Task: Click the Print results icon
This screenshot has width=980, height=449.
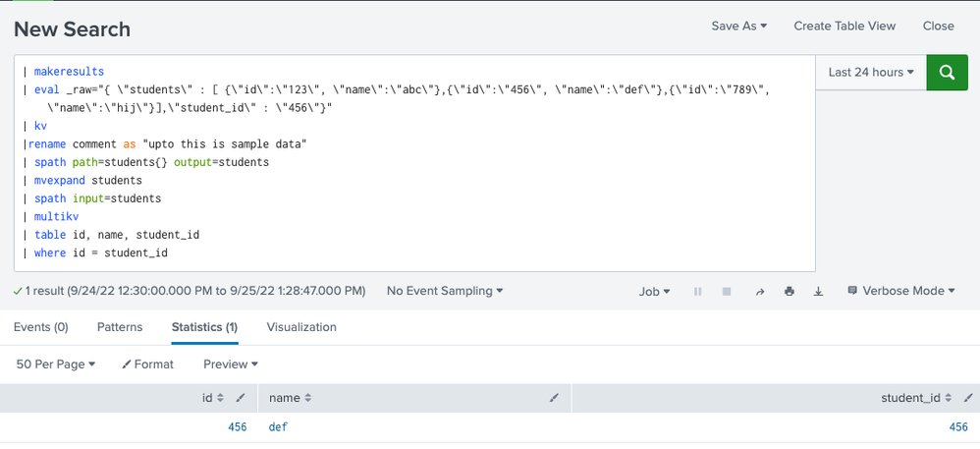Action: (x=789, y=292)
